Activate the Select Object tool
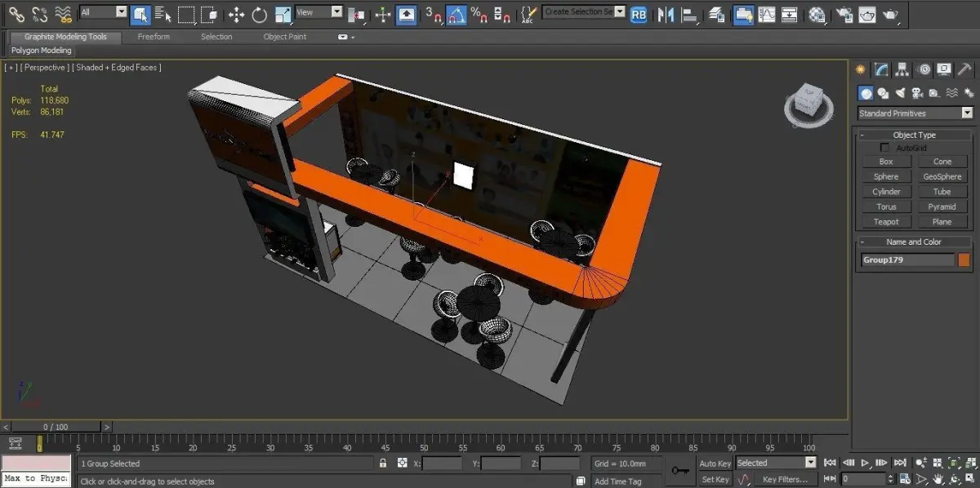Image resolution: width=980 pixels, height=488 pixels. [x=140, y=14]
